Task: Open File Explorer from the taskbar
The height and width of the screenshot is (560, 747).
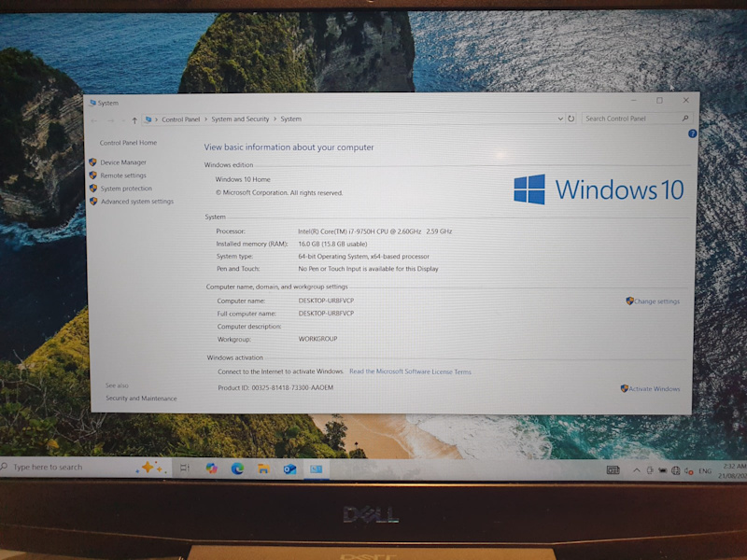Action: click(x=263, y=469)
